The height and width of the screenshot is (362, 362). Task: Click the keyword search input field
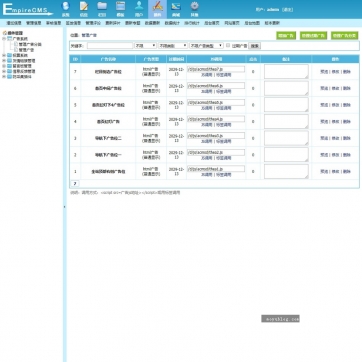coord(110,46)
